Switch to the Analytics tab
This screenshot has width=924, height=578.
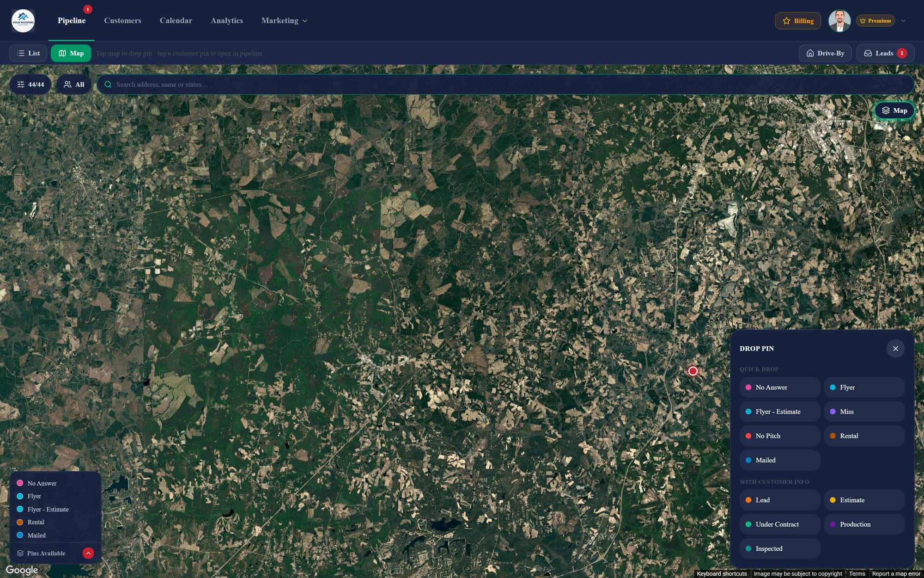(x=227, y=21)
